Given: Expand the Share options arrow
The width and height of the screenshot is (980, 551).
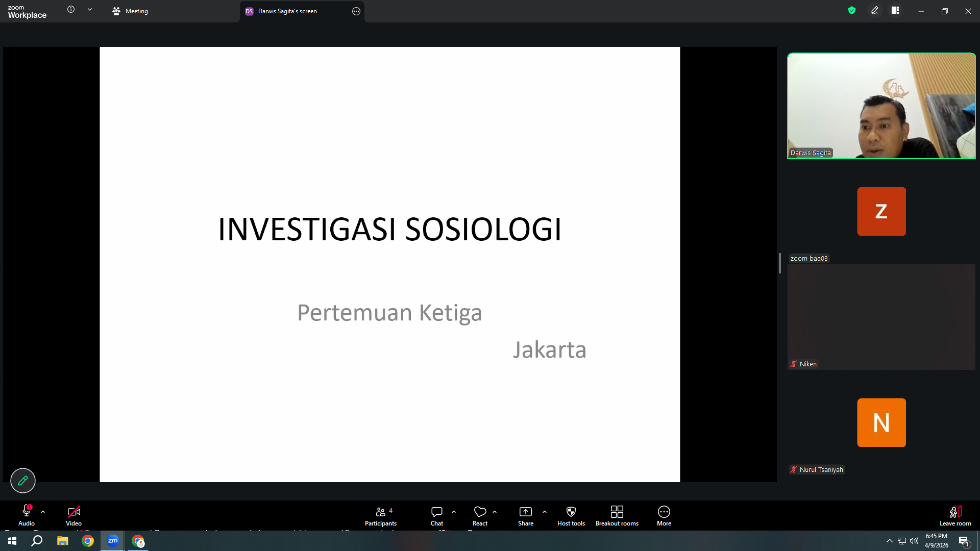Looking at the screenshot, I should [x=545, y=511].
